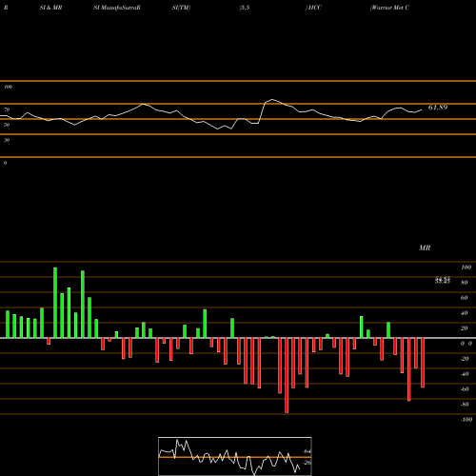Click the 50 level label on RSI panel
The height and width of the screenshot is (476, 476).
click(x=7, y=125)
